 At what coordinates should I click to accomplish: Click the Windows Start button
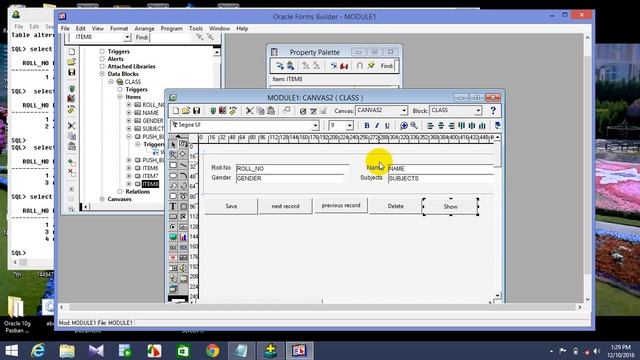point(11,351)
